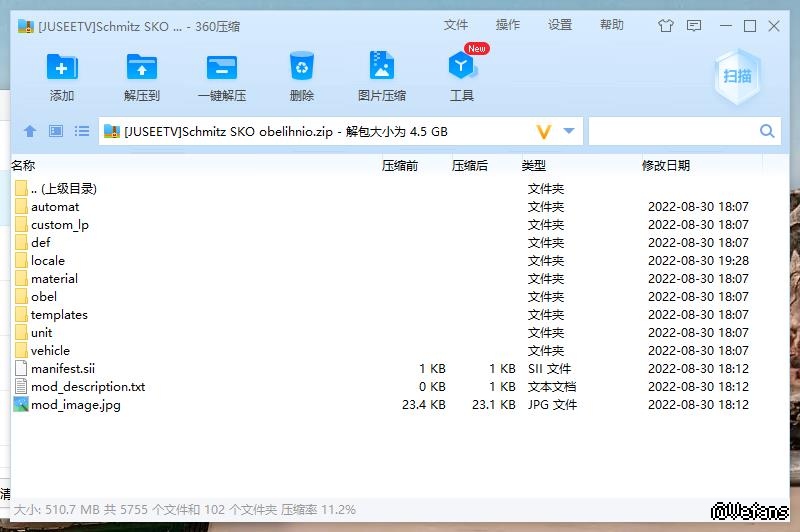Click the status bar archive size summary text

point(185,509)
